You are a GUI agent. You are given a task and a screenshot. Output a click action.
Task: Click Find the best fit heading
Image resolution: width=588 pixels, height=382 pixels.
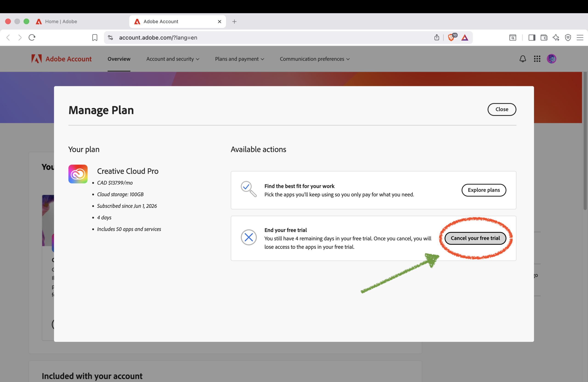point(299,186)
